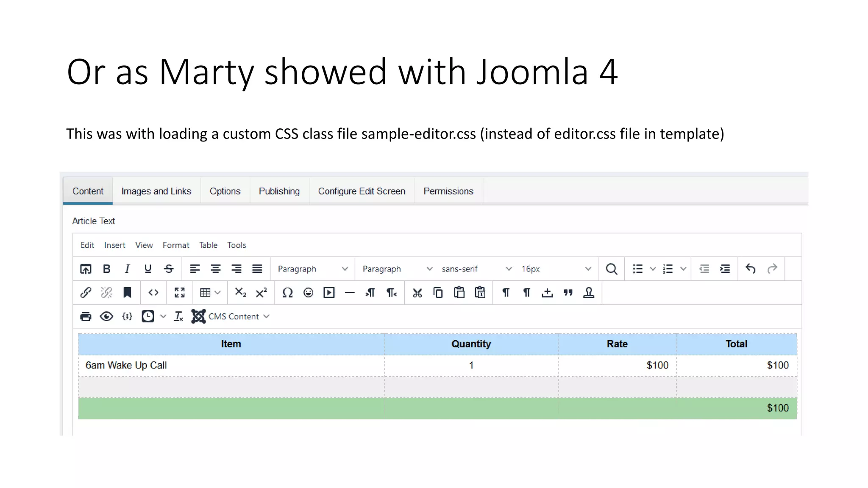Open the Format menu
868x488 pixels.
[176, 245]
